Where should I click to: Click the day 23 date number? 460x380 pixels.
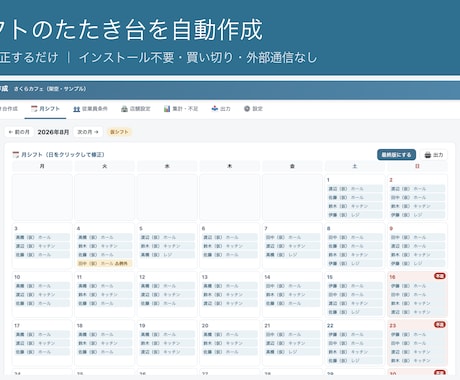coord(393,326)
